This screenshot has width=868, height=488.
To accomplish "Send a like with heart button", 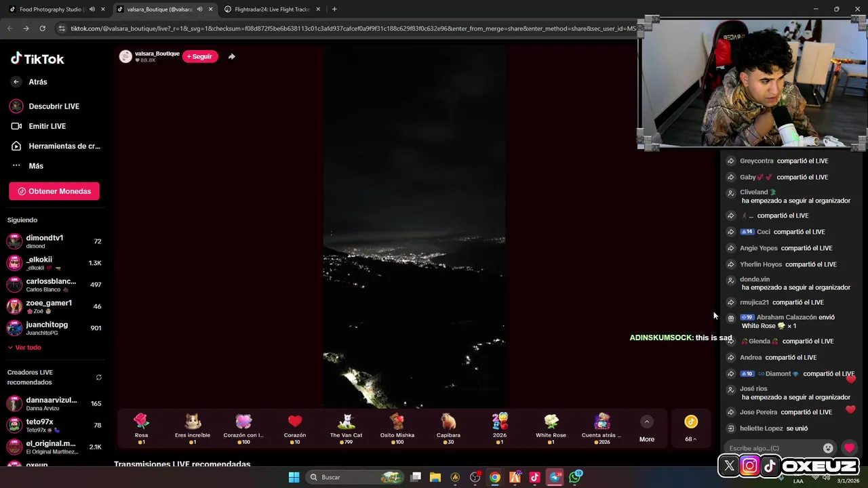I will pyautogui.click(x=849, y=448).
